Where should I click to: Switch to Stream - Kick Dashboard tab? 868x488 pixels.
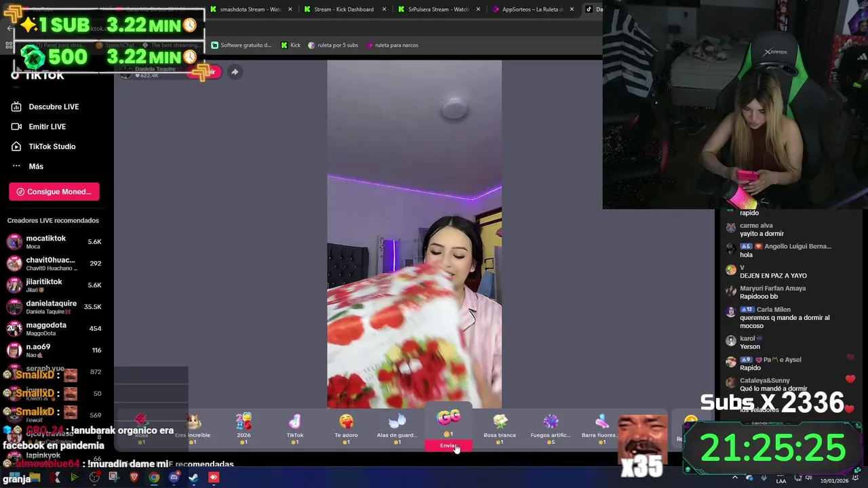(343, 9)
